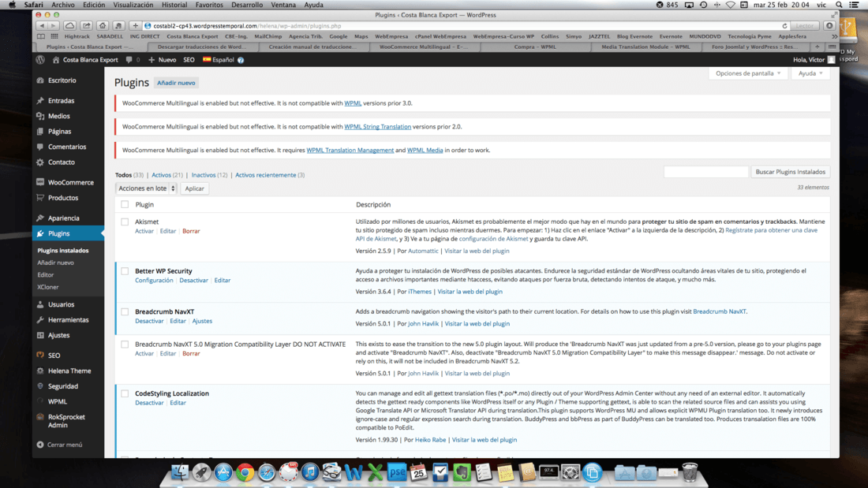Toggle the select-all plugins checkbox

pyautogui.click(x=125, y=204)
